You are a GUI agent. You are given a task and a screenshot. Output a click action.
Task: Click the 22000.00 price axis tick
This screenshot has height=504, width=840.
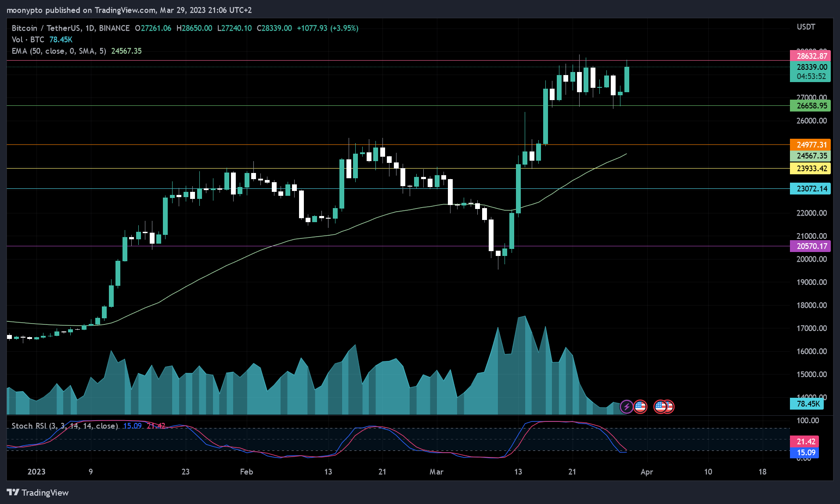point(811,213)
